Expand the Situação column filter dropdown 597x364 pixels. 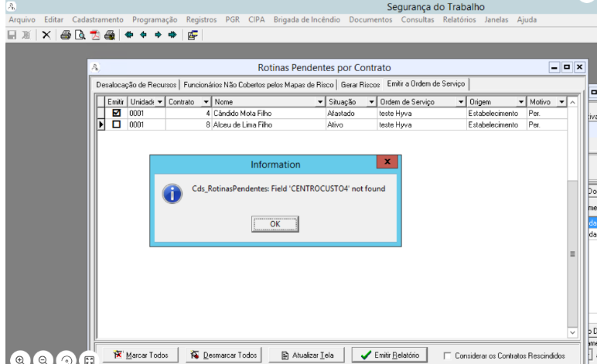pyautogui.click(x=371, y=102)
